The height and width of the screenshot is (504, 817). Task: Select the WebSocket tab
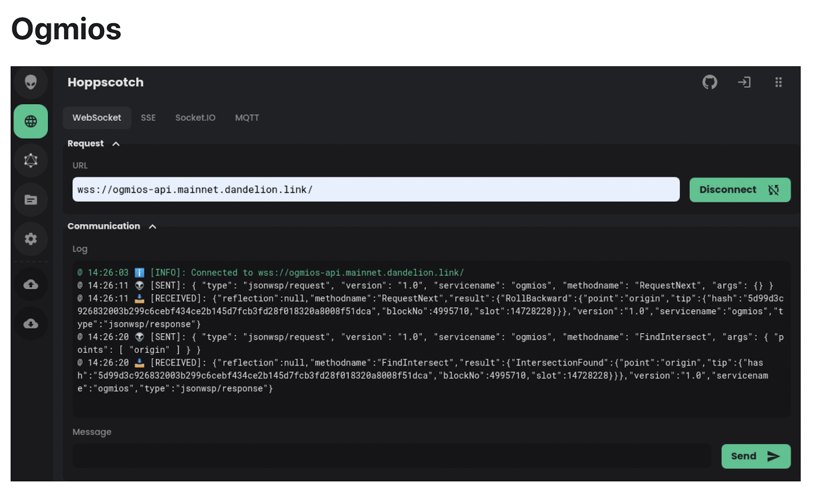coord(97,118)
